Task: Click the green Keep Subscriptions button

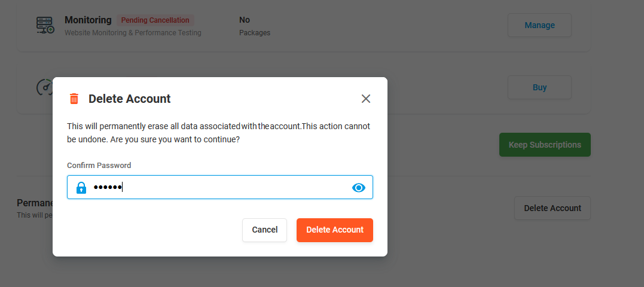Action: 544,145
